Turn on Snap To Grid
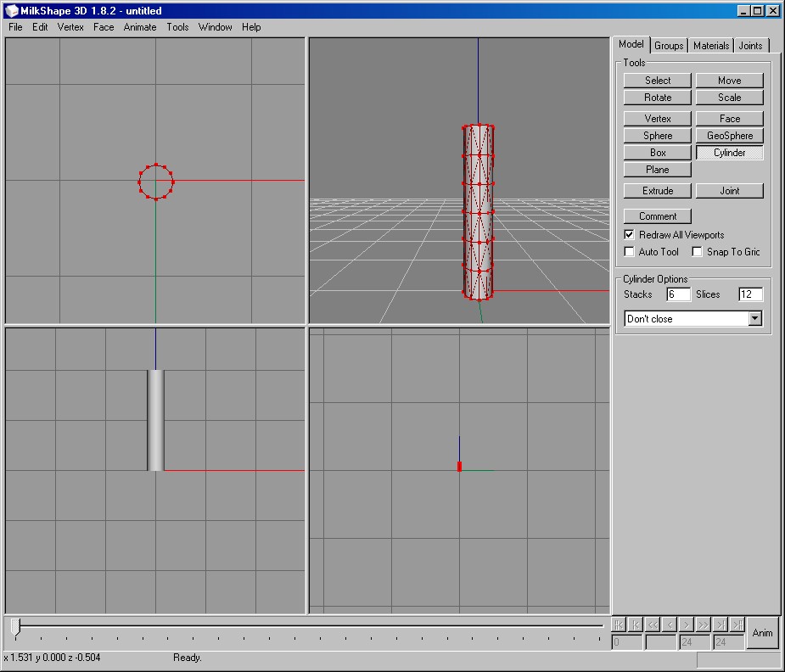The width and height of the screenshot is (785, 672). (697, 252)
